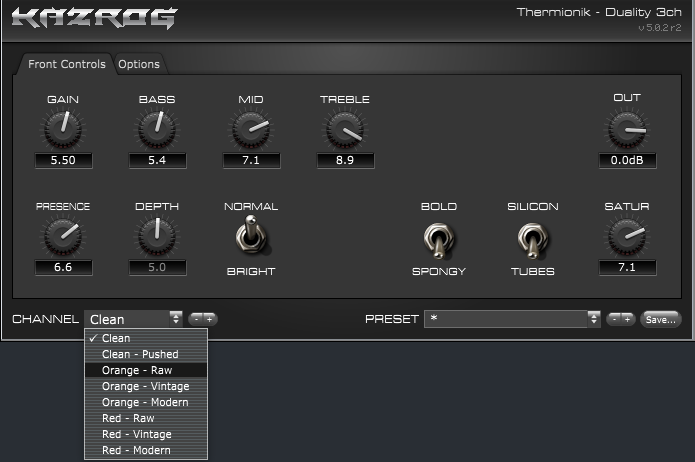
Task: Open the PRESET dropdown
Action: 512,319
